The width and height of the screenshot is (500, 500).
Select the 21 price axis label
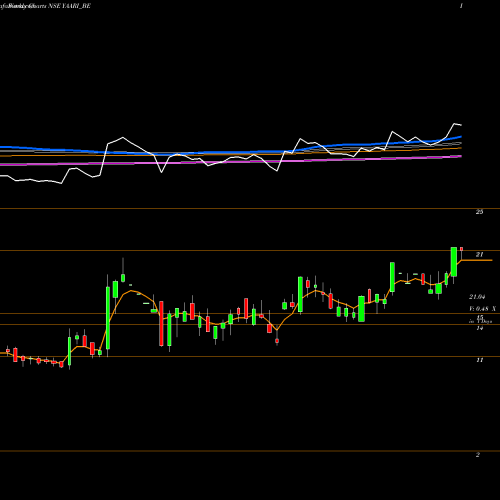[479, 255]
